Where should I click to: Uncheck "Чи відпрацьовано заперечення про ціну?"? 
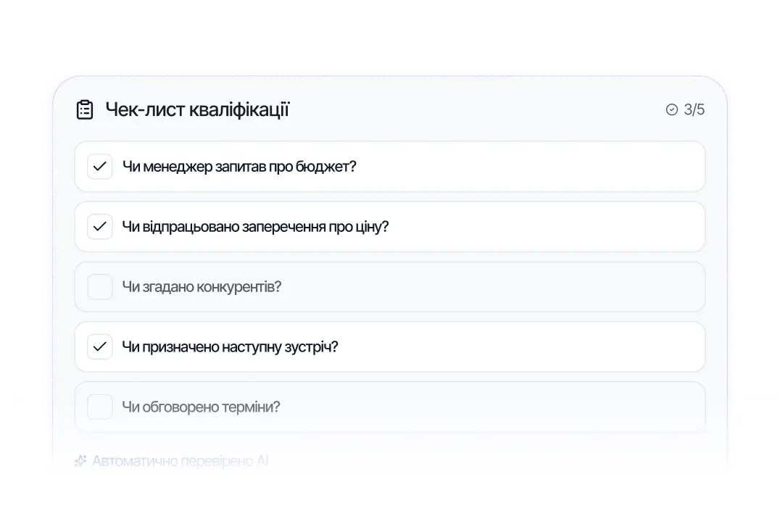click(x=99, y=226)
